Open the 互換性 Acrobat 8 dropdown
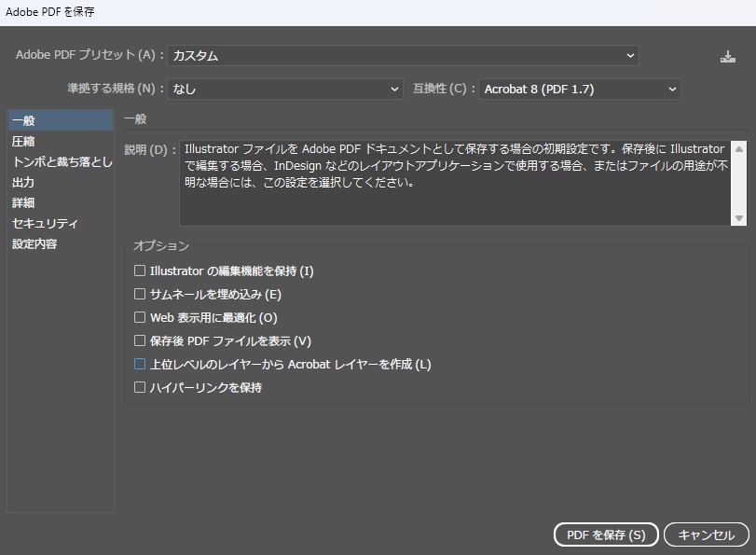This screenshot has height=555, width=756. [x=580, y=89]
